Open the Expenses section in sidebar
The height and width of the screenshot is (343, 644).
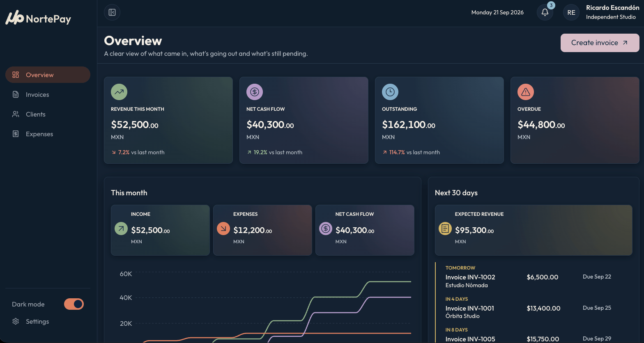tap(48, 134)
